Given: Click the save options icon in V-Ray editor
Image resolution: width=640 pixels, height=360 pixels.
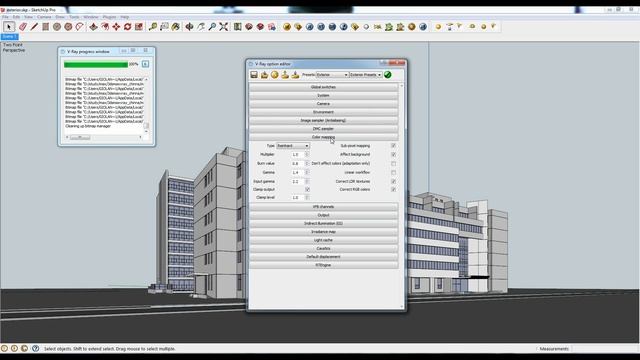Looking at the screenshot, I should (x=254, y=75).
